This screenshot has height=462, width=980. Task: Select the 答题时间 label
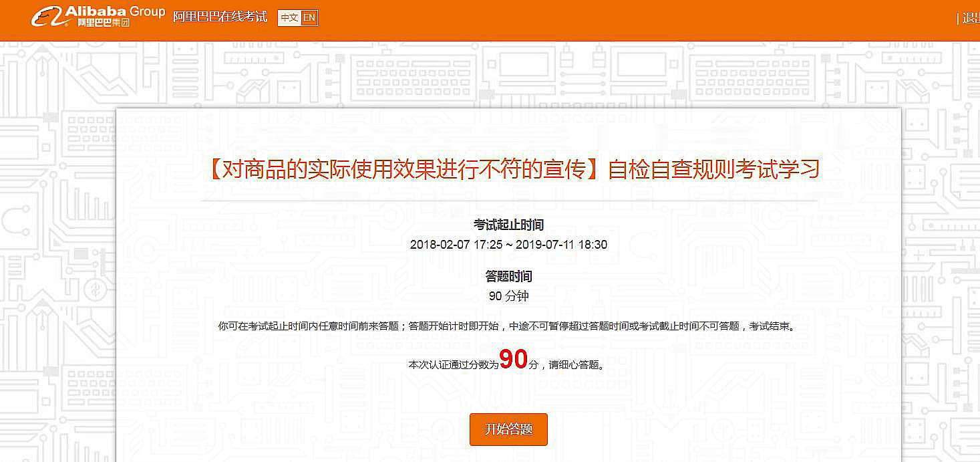(508, 276)
